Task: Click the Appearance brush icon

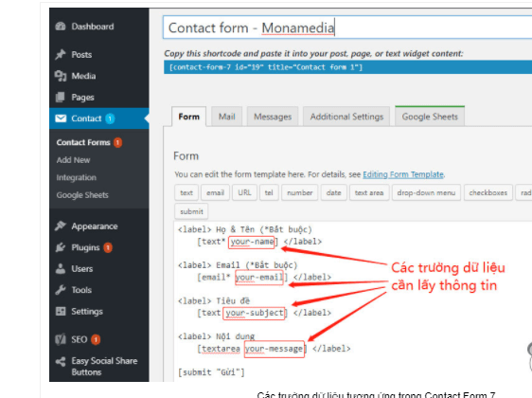Action: (x=61, y=226)
